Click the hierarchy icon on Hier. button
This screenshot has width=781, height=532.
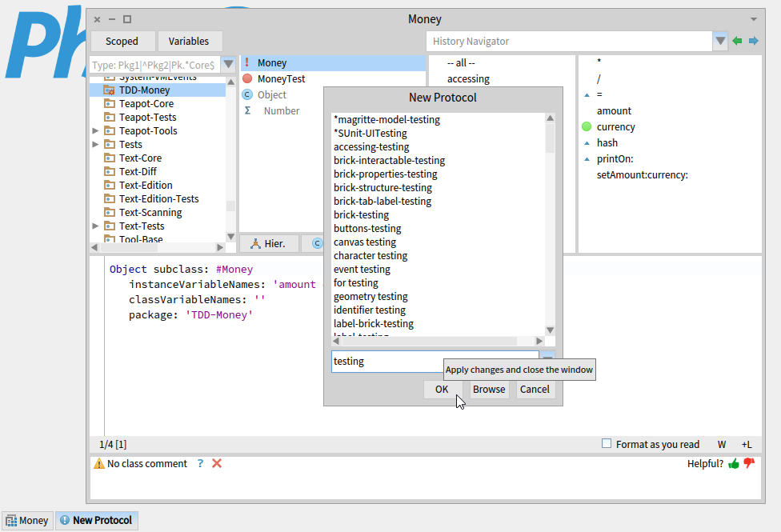[255, 243]
